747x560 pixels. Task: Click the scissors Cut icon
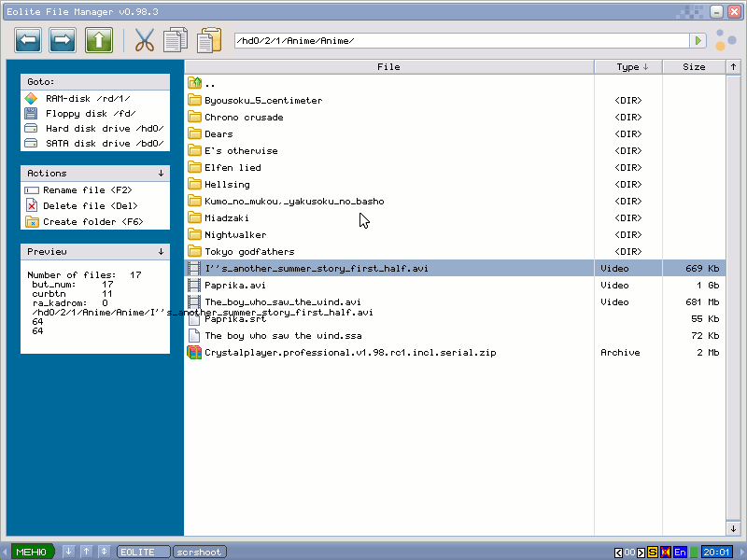[x=144, y=40]
